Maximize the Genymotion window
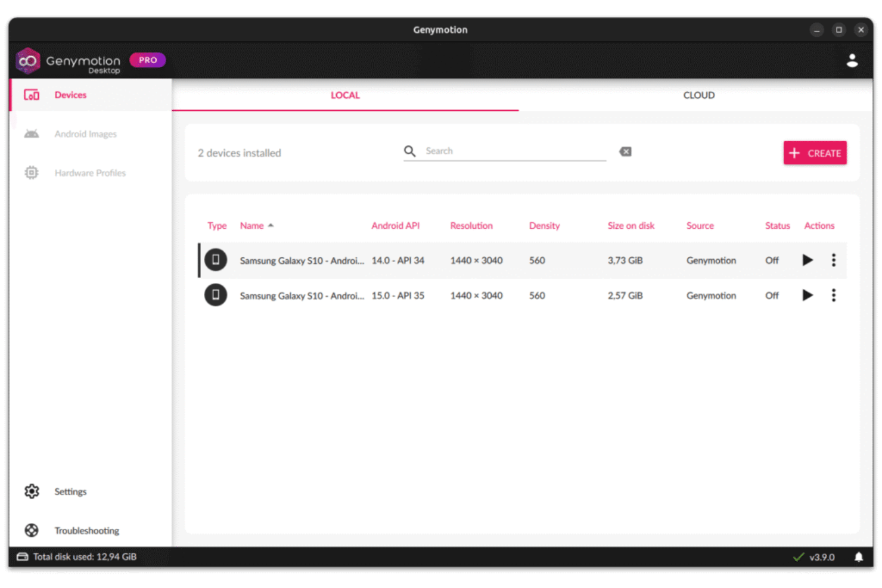This screenshot has height=588, width=882. click(x=838, y=30)
